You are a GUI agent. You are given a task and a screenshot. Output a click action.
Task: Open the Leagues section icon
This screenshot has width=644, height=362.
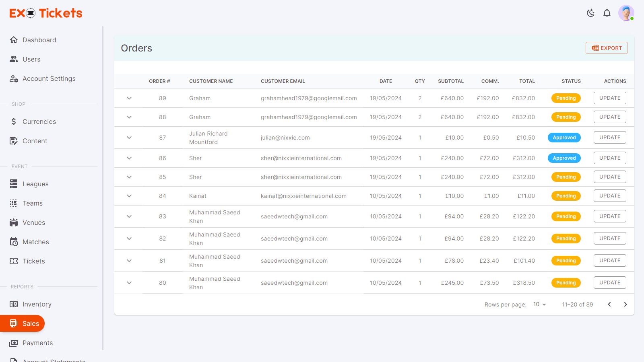coord(14,184)
